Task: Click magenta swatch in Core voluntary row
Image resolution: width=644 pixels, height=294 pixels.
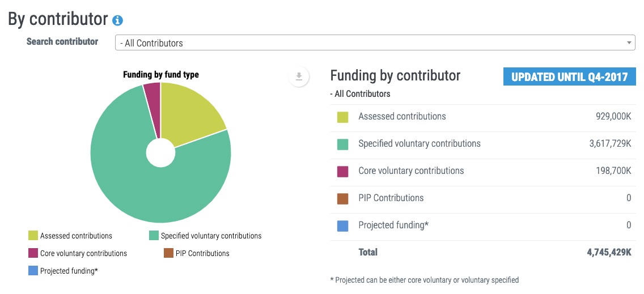Action: 342,172
